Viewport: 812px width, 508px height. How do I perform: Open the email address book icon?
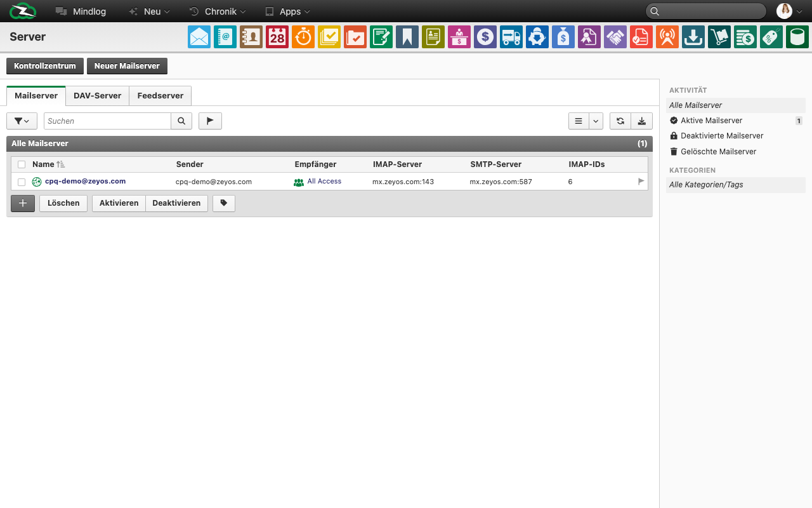point(225,37)
